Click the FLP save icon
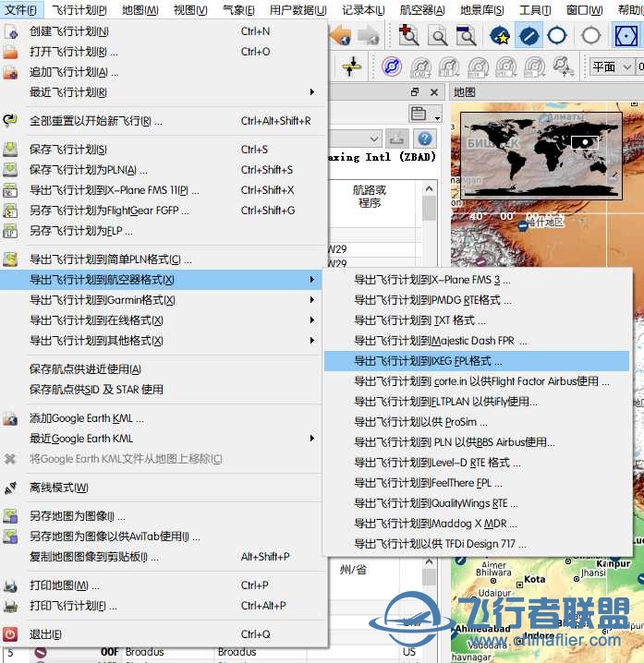 coord(10,231)
